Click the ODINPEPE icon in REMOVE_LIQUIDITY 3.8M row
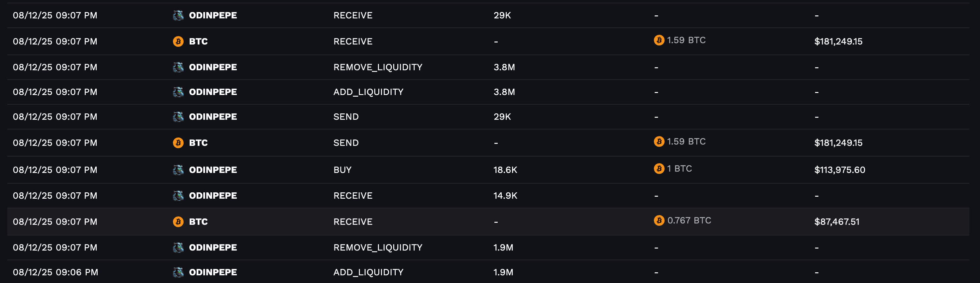Viewport: 980px width, 283px height. pyautogui.click(x=178, y=67)
